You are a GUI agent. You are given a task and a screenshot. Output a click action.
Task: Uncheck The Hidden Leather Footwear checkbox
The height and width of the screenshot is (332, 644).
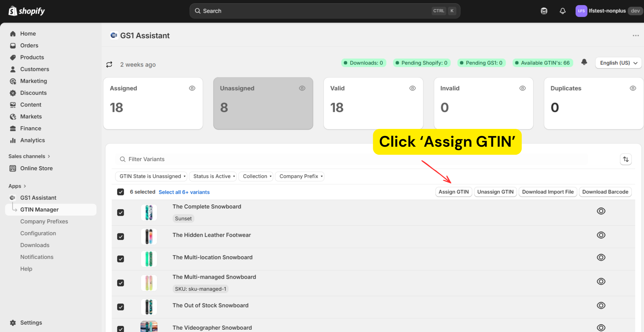point(120,237)
